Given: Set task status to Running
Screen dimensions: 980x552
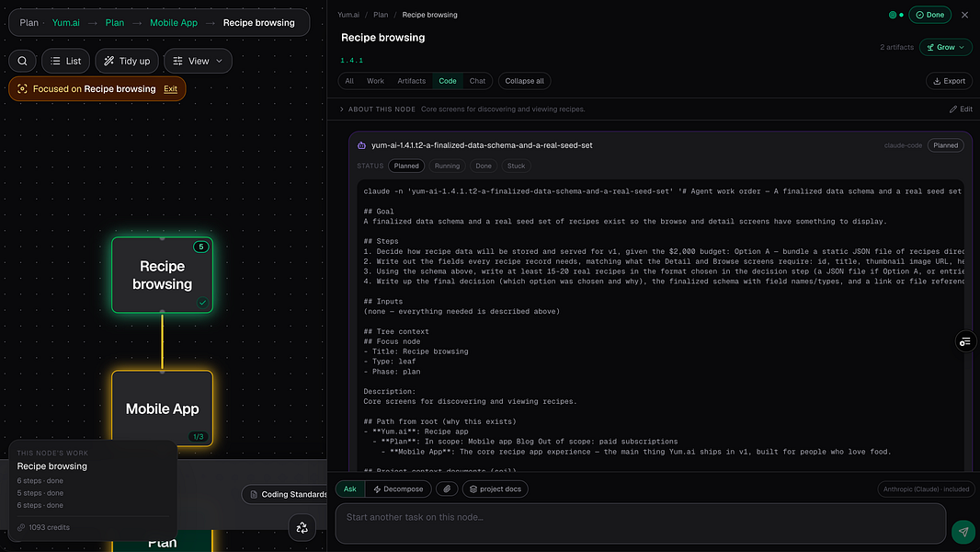Looking at the screenshot, I should pyautogui.click(x=447, y=167).
